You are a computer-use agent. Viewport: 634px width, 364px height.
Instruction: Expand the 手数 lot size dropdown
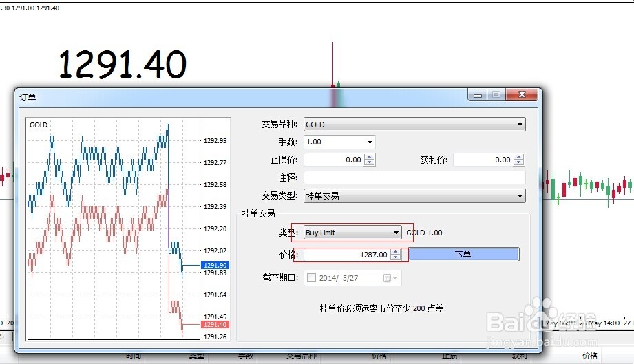370,142
